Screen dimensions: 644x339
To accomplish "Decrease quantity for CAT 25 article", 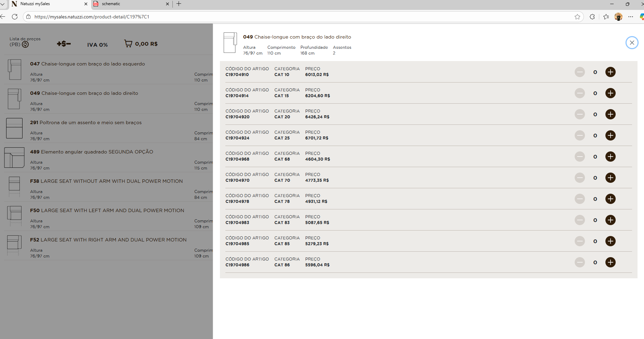I will [579, 135].
